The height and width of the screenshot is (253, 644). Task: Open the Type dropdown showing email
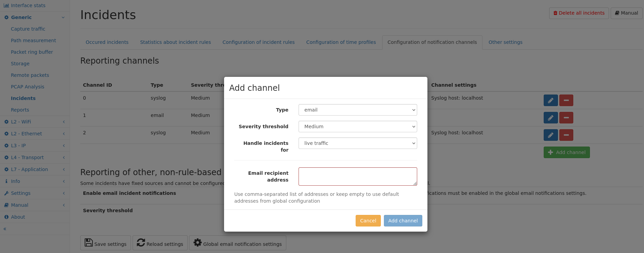(358, 110)
